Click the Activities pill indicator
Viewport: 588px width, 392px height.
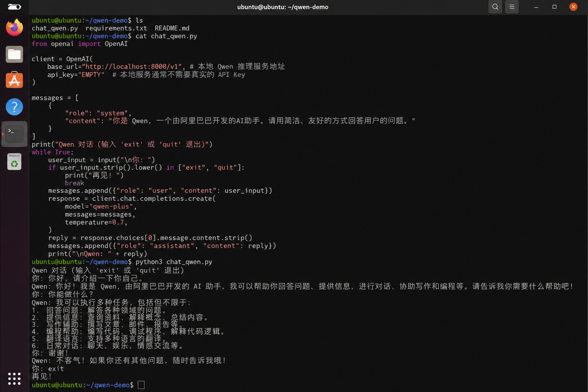15,7
